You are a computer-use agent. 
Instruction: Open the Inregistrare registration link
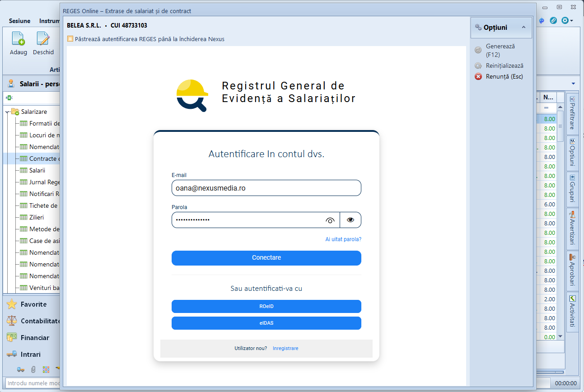click(x=285, y=348)
